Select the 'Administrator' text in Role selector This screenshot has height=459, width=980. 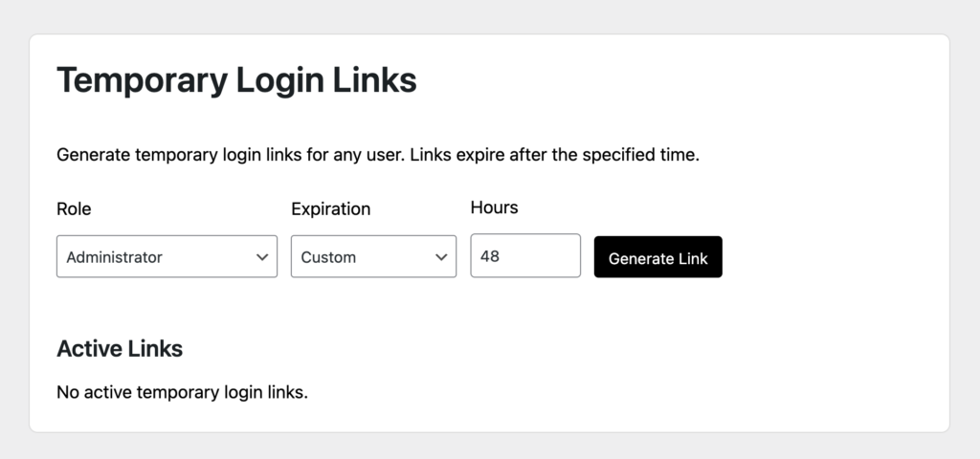pyautogui.click(x=114, y=257)
